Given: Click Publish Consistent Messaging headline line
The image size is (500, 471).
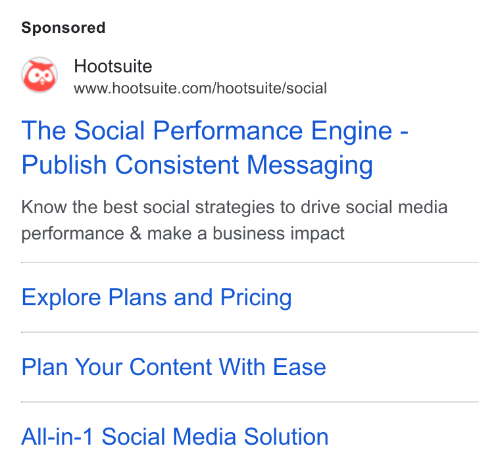Looking at the screenshot, I should pyautogui.click(x=197, y=165).
